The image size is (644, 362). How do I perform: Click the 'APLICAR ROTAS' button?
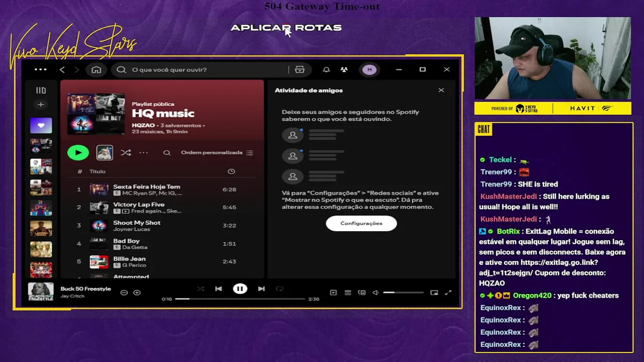pyautogui.click(x=286, y=28)
